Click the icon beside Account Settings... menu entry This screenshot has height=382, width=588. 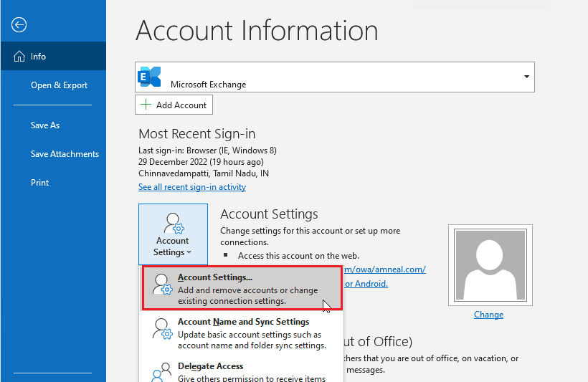pos(162,285)
